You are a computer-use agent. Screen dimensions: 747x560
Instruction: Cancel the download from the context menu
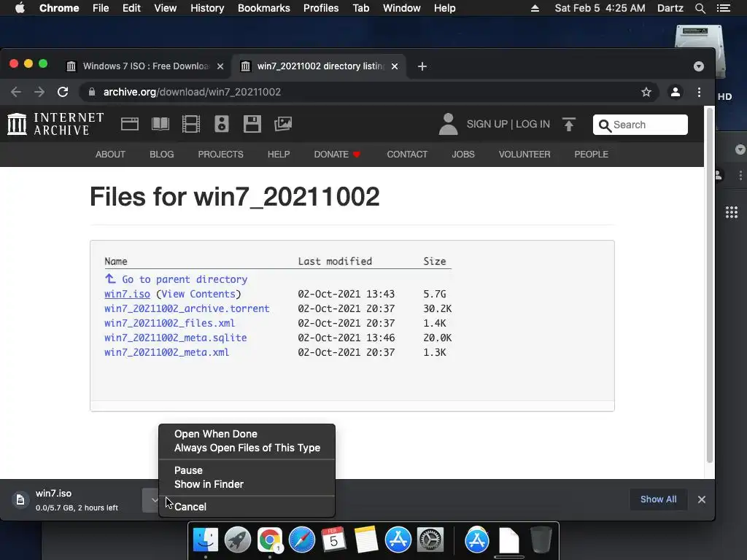point(190,507)
